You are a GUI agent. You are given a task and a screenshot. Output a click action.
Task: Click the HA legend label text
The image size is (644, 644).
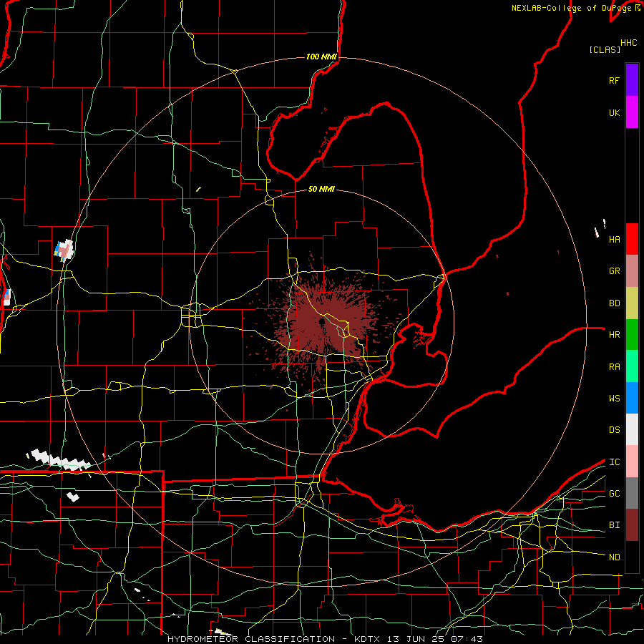[615, 240]
